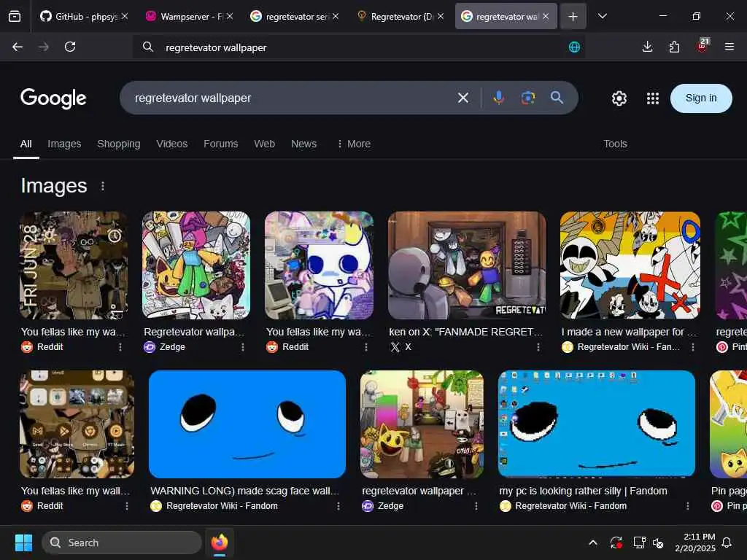Open a new browser tab with plus button
The width and height of the screenshot is (747, 560).
point(573,16)
